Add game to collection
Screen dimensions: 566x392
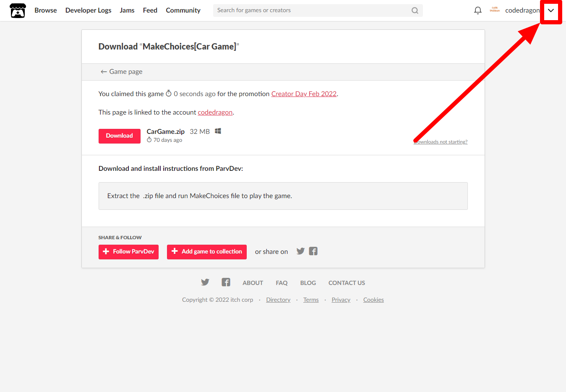point(207,252)
